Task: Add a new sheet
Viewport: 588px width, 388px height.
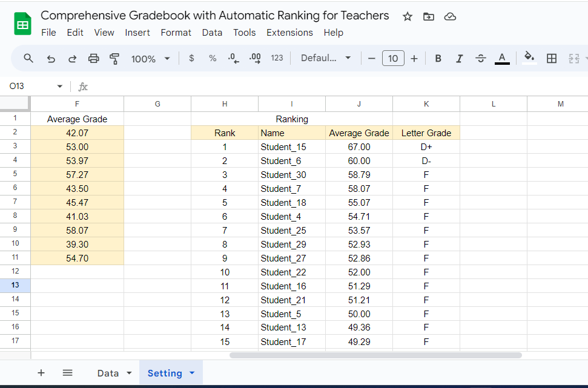Action: click(41, 373)
